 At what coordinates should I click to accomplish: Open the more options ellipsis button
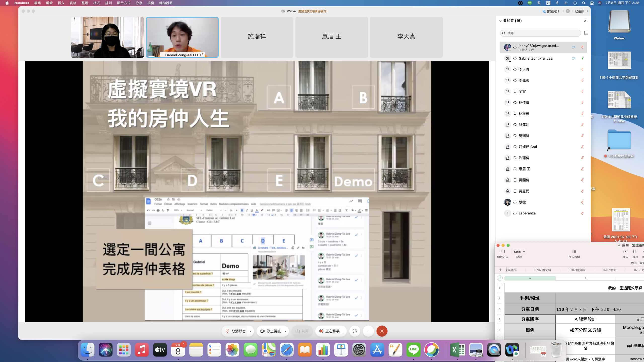point(368,331)
